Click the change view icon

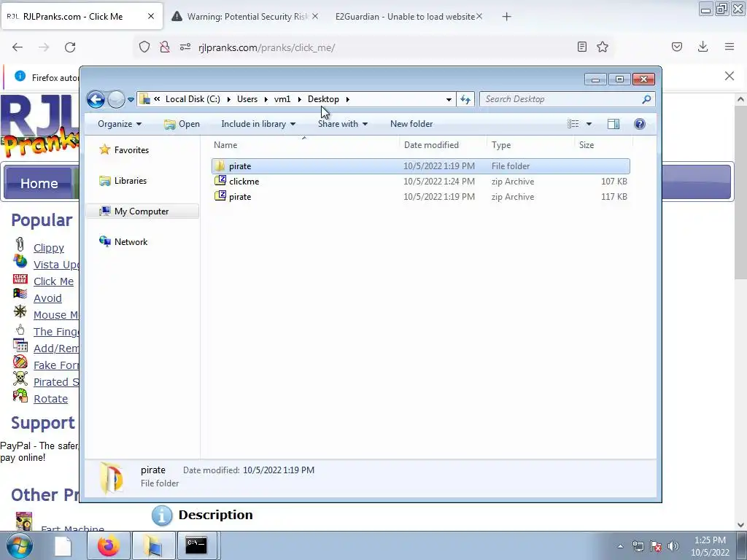[x=573, y=124]
